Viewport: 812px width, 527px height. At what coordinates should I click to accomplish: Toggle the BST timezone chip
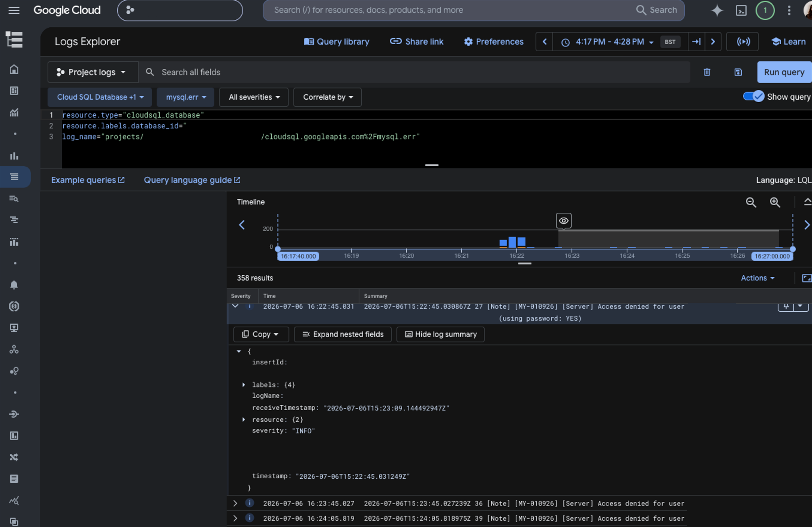pyautogui.click(x=670, y=42)
